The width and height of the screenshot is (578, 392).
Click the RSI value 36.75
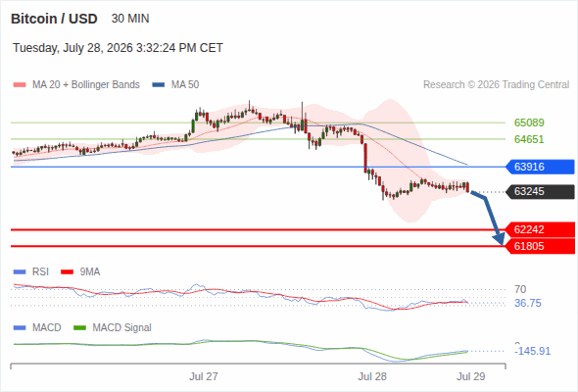tap(528, 303)
